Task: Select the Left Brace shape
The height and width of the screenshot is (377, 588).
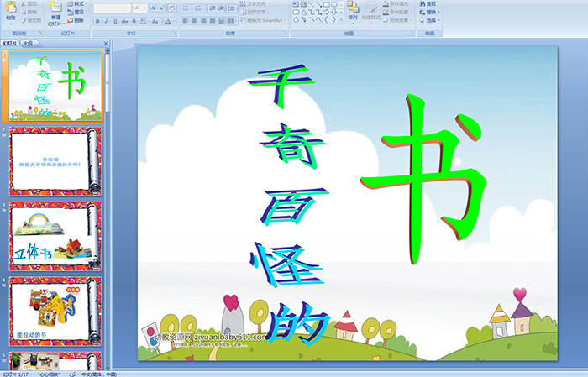Action: click(x=326, y=19)
